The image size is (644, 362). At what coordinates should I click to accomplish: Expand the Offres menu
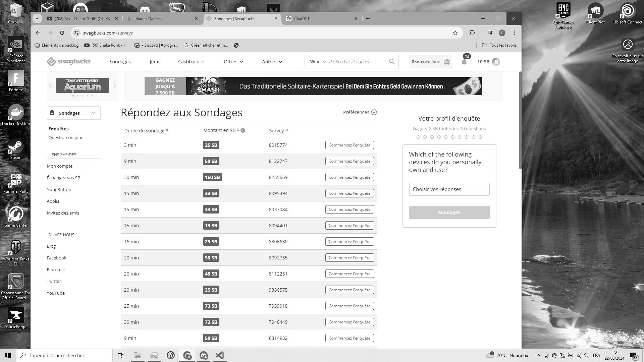click(x=233, y=62)
